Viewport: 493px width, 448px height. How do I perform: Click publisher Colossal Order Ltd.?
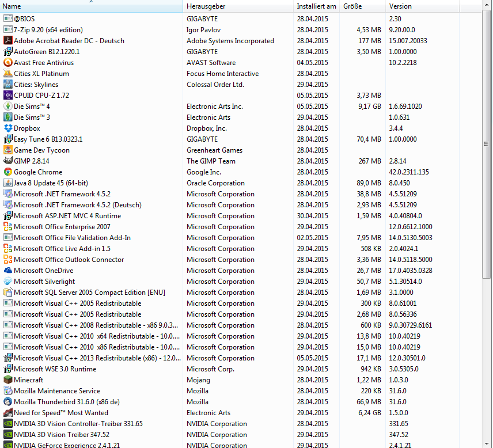pyautogui.click(x=215, y=84)
